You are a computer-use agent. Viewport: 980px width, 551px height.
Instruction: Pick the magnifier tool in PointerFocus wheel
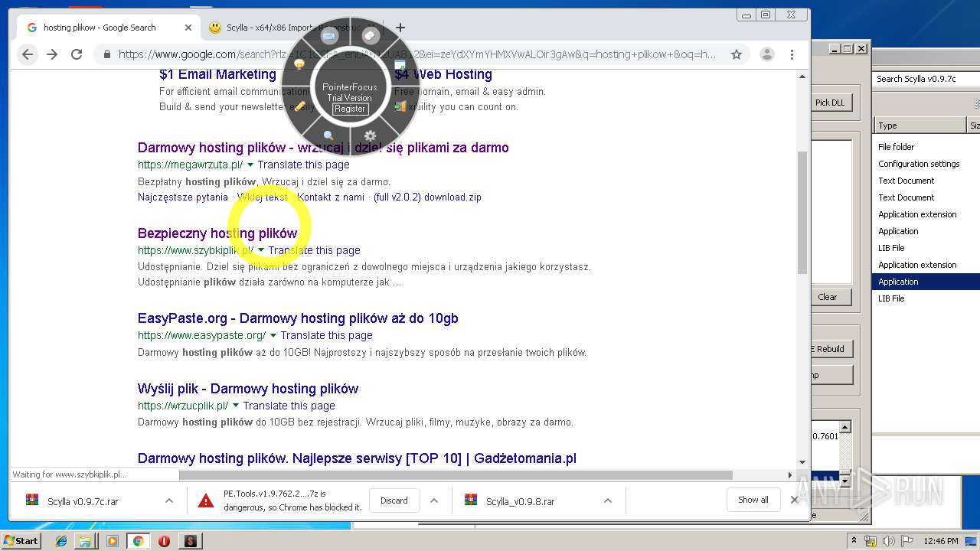tap(328, 136)
